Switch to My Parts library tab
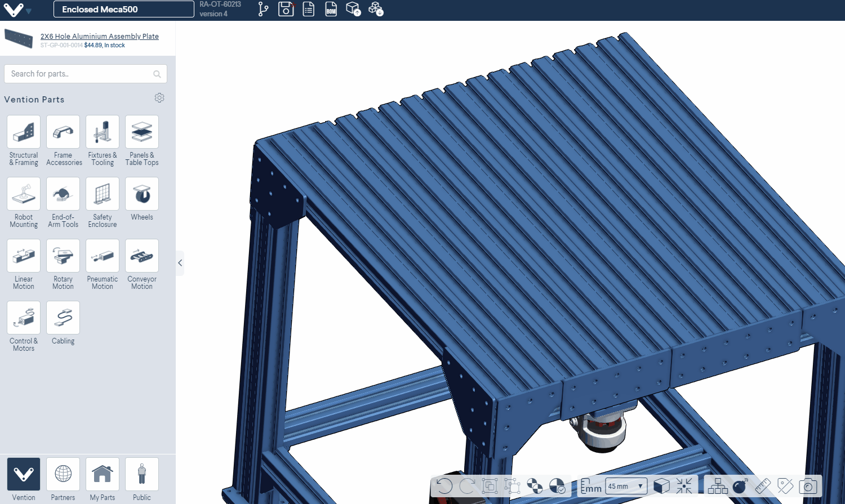 point(103,479)
